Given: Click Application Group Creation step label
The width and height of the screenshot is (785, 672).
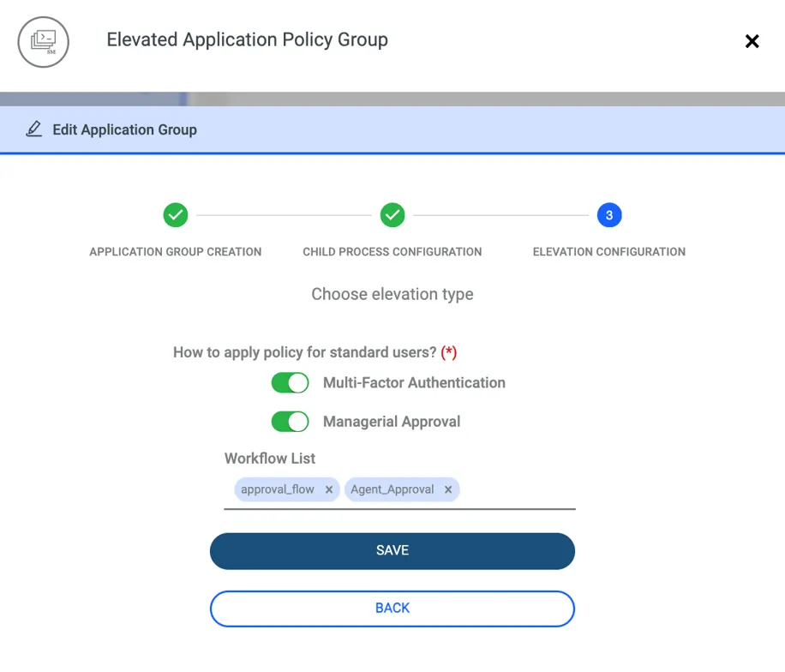Looking at the screenshot, I should pos(175,252).
